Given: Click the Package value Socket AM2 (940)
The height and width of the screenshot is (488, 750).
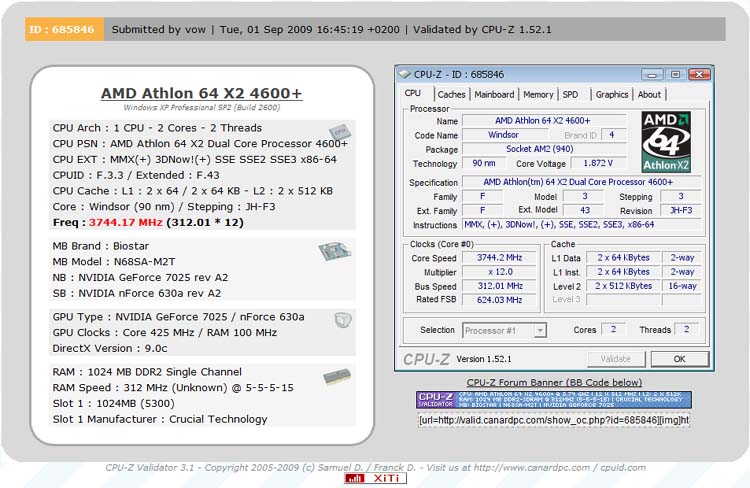Looking at the screenshot, I should click(x=543, y=149).
